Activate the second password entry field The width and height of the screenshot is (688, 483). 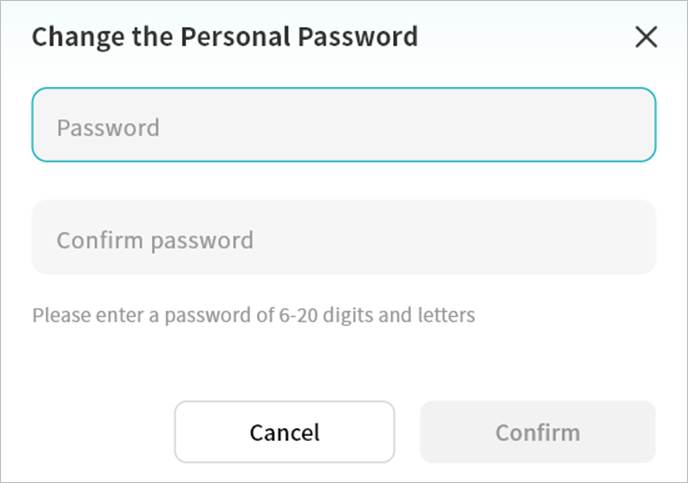[343, 238]
